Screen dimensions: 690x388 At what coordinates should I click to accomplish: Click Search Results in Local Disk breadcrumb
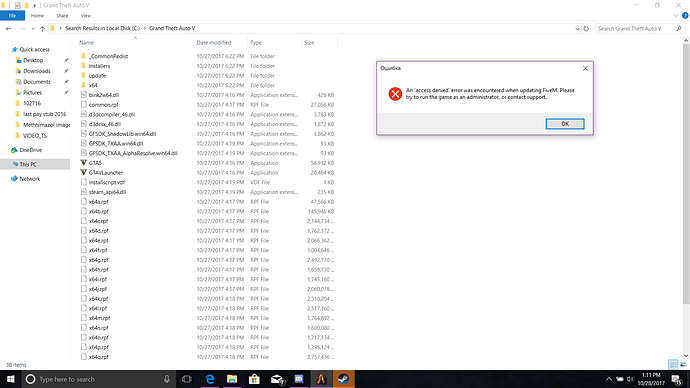point(102,28)
